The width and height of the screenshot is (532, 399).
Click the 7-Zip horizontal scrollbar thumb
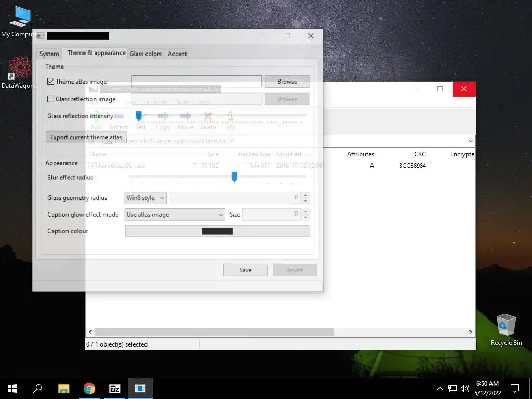point(215,332)
